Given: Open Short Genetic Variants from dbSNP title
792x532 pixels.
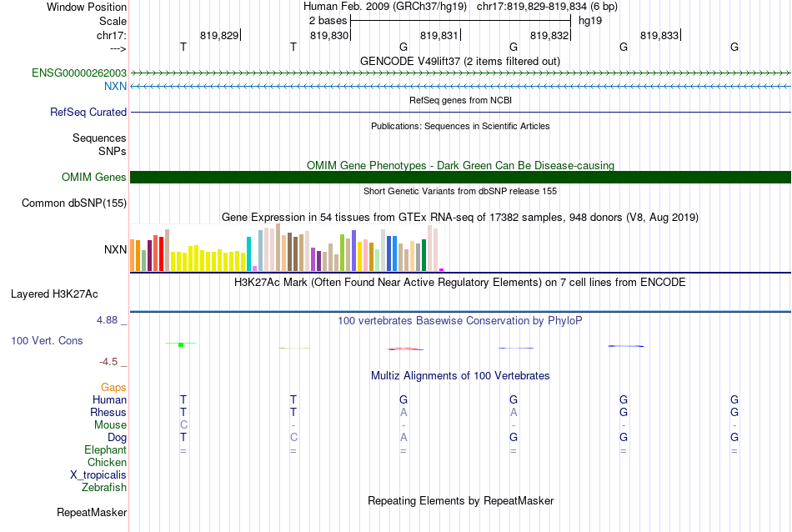Looking at the screenshot, I should pyautogui.click(x=460, y=191).
